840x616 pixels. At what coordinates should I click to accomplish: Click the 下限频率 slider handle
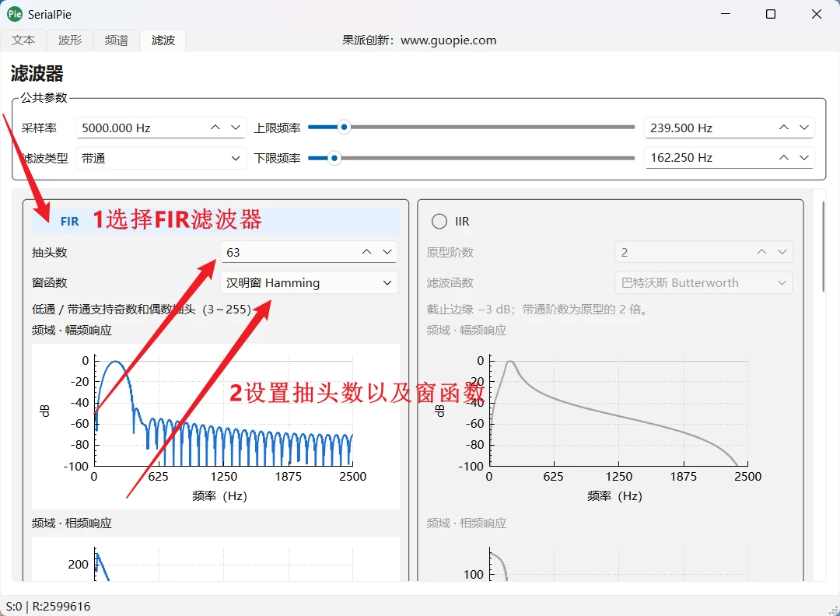[334, 158]
